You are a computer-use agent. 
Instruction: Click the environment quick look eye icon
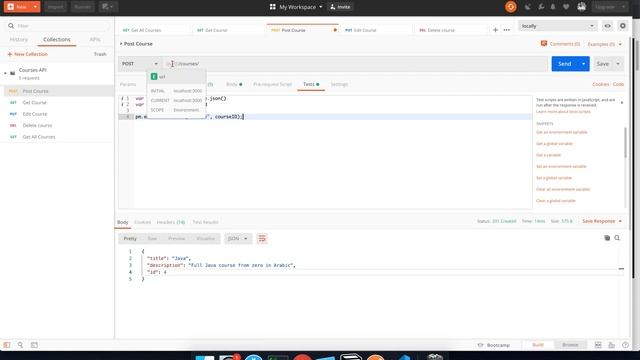click(x=607, y=26)
